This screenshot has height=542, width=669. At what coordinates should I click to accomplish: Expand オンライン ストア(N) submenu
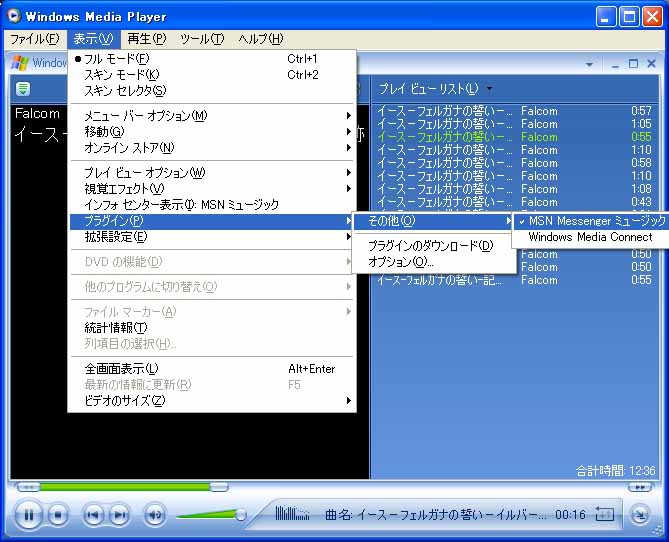212,148
